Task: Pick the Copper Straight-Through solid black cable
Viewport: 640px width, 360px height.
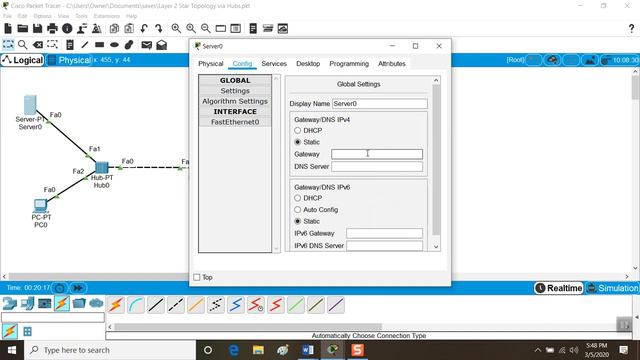Action: click(156, 305)
